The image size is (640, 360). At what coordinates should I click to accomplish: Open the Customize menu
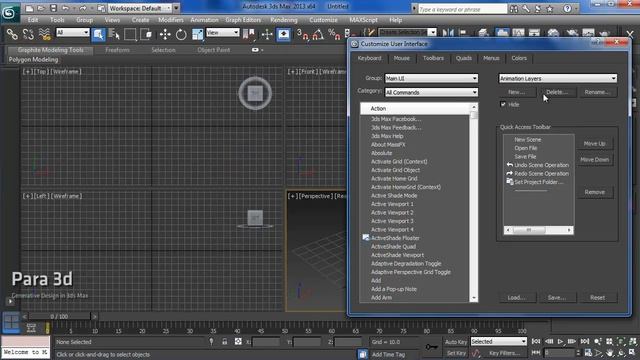(x=323, y=20)
